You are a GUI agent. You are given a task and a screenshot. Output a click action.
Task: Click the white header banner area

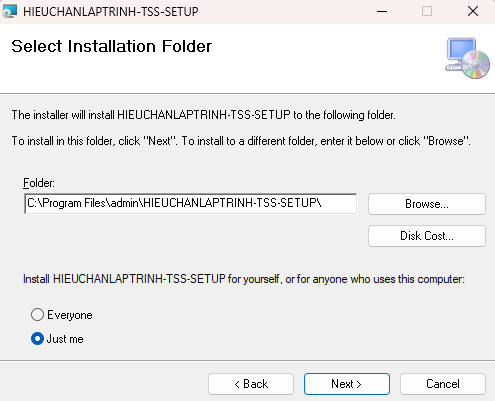247,59
